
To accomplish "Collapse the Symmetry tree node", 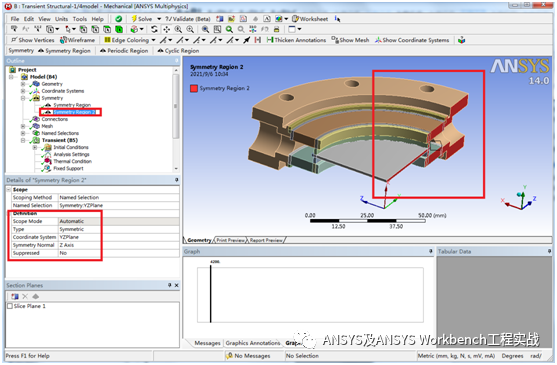I will click(x=23, y=98).
